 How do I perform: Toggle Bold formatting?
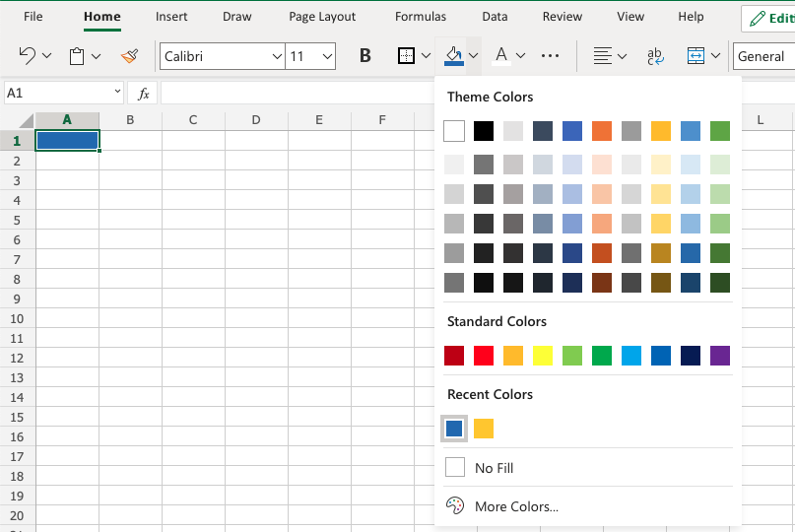coord(364,56)
